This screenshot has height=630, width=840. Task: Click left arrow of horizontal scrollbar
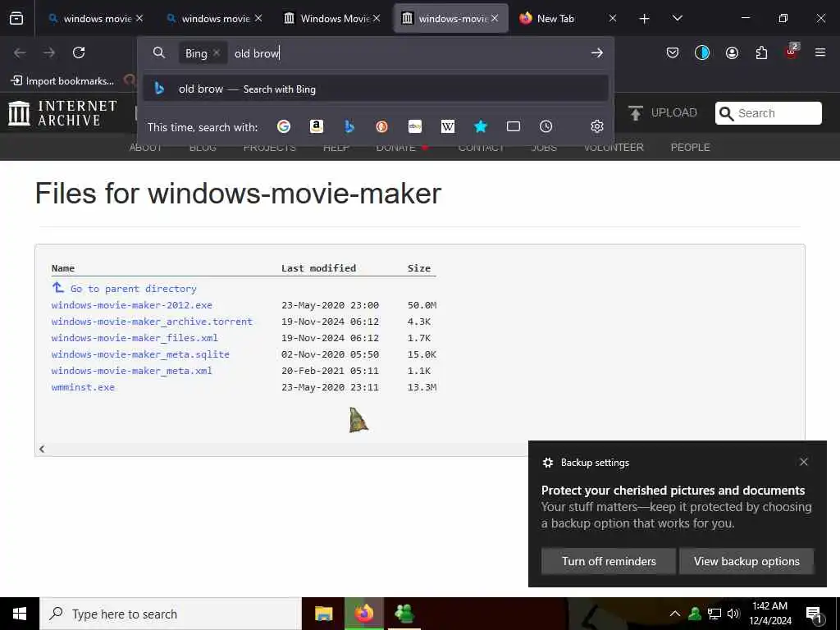[42, 449]
